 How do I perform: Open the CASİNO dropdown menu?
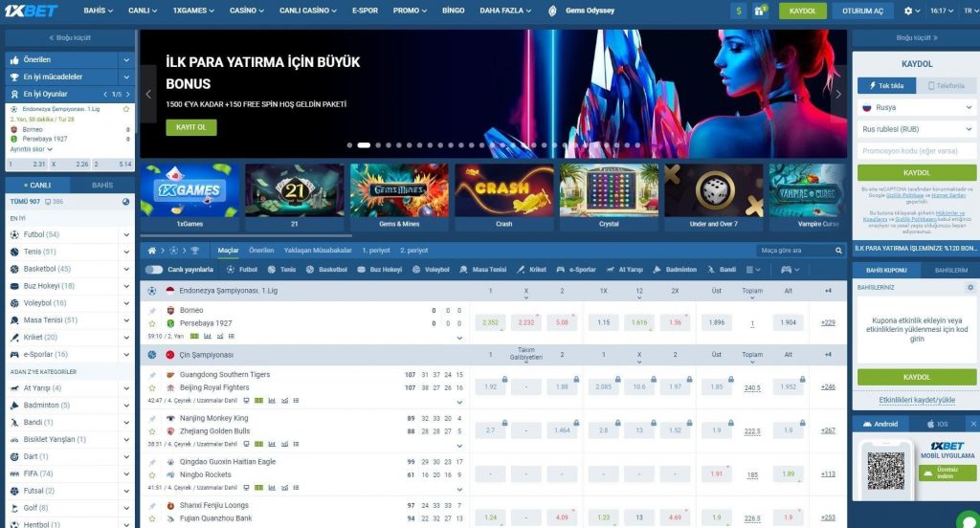tap(246, 11)
